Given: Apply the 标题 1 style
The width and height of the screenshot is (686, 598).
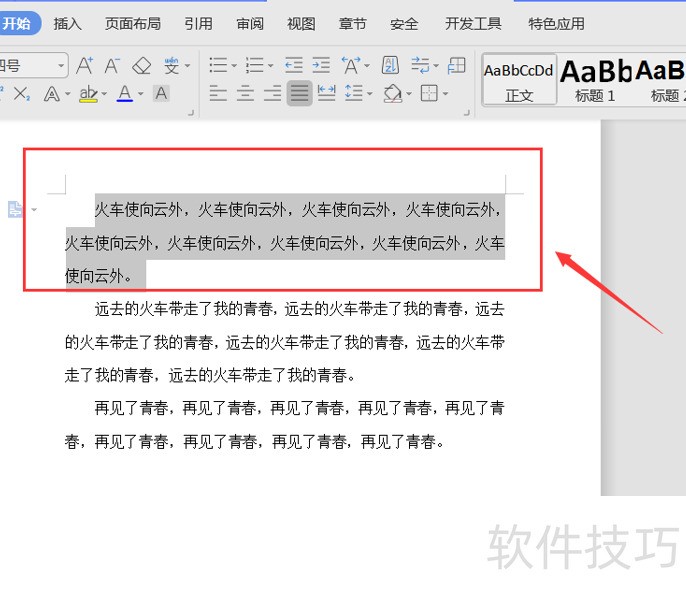Looking at the screenshot, I should click(x=595, y=80).
